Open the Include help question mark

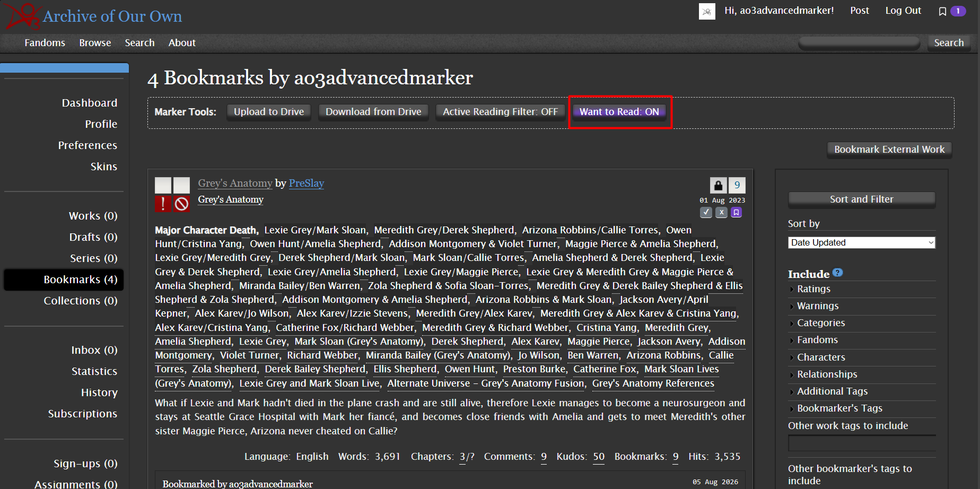point(837,273)
